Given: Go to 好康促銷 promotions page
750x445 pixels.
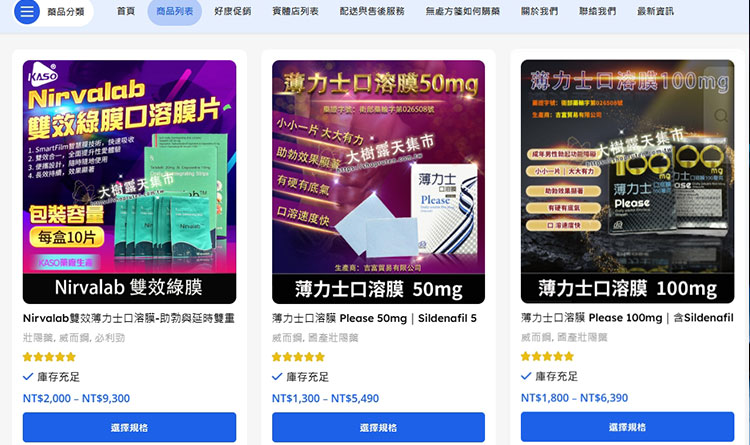Looking at the screenshot, I should pos(233,11).
